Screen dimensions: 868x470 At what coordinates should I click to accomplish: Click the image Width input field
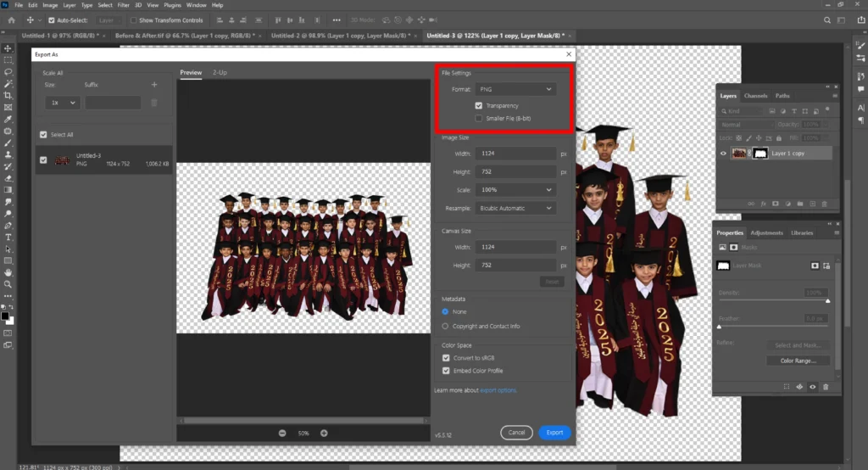[515, 154]
